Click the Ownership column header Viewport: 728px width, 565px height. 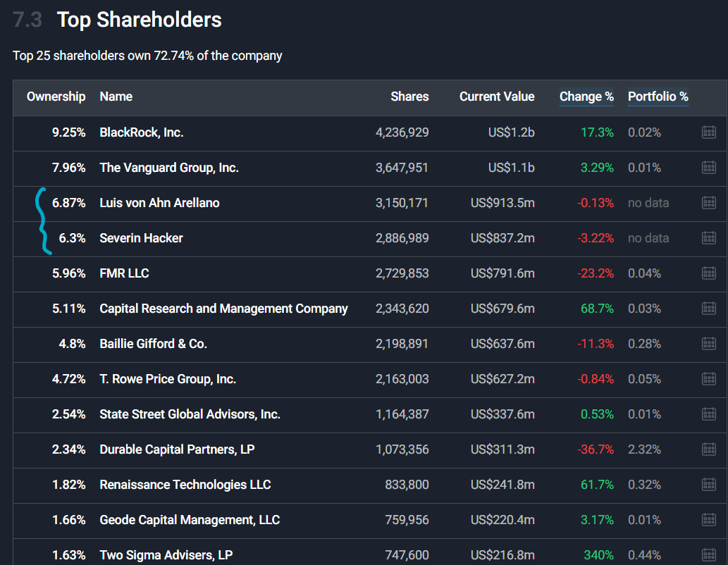[56, 97]
